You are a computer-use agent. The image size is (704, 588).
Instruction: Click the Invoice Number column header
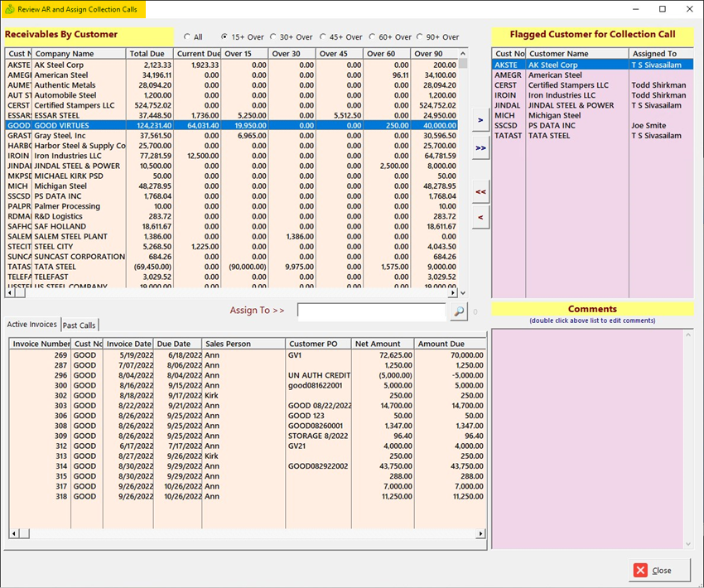(x=40, y=344)
